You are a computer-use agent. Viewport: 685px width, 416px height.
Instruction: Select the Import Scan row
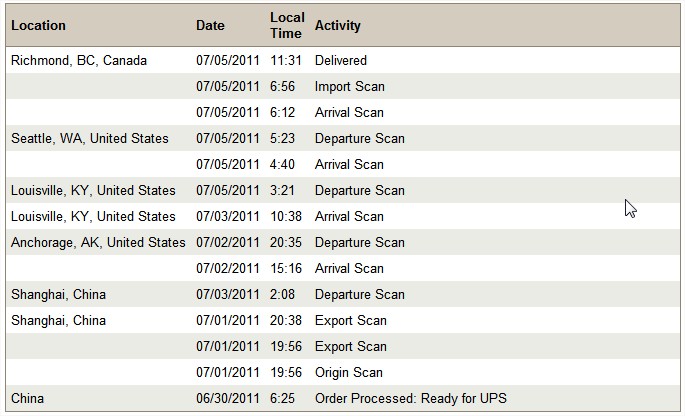tap(343, 86)
